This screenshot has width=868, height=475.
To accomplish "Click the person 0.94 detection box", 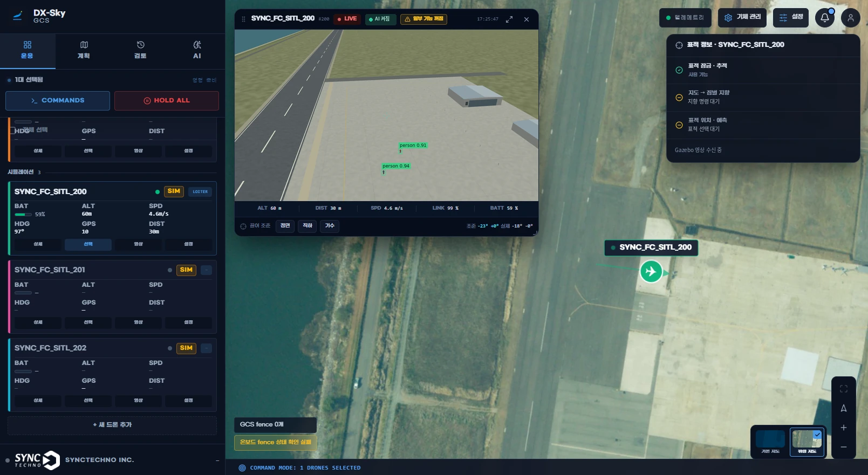I will click(x=396, y=166).
